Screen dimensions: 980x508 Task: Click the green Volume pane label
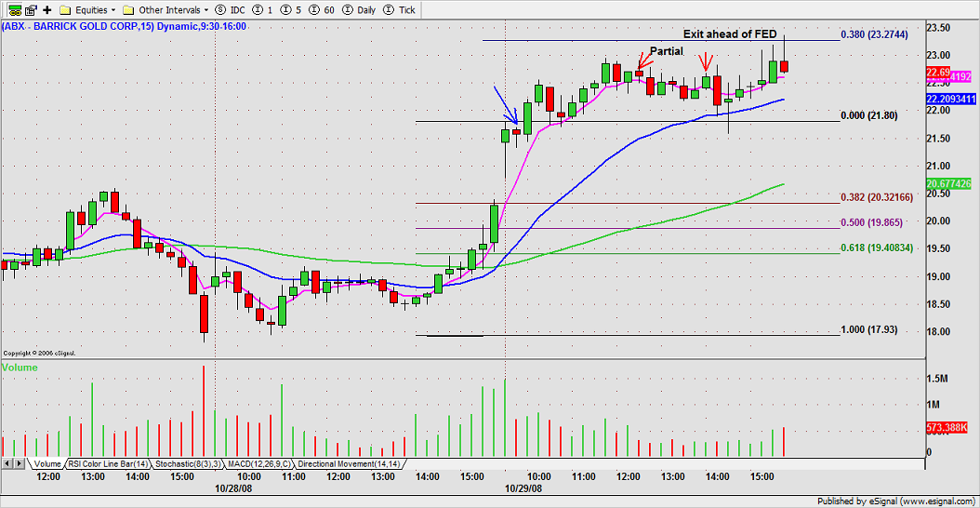[20, 368]
